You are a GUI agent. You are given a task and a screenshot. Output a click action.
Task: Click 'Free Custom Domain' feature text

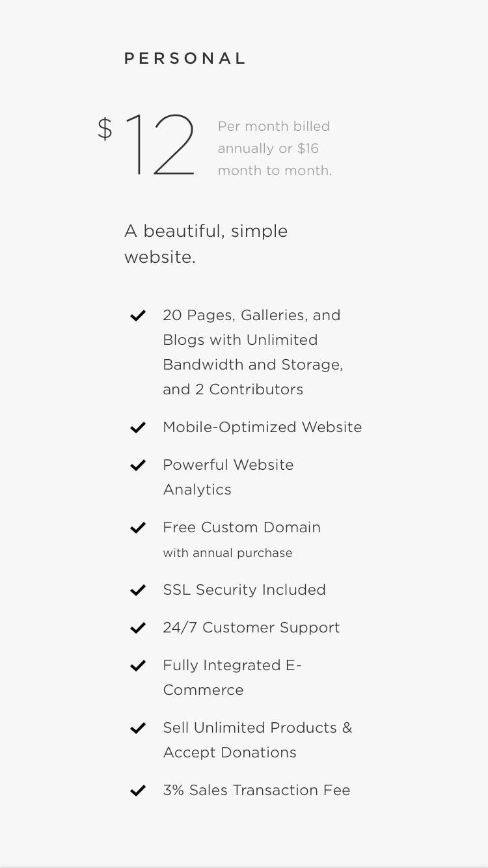(241, 528)
